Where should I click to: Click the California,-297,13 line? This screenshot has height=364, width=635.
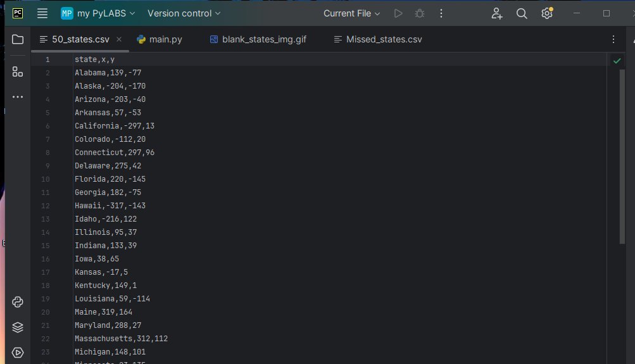(114, 126)
